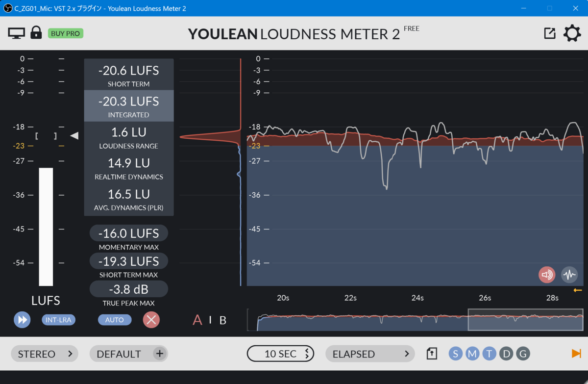
Task: Open the STEREO channel dropdown
Action: point(45,354)
